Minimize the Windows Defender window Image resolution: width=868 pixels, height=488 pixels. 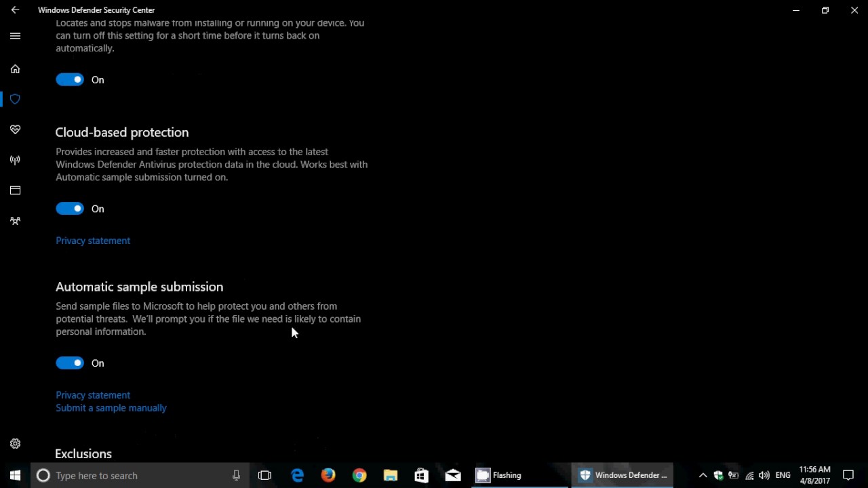coord(796,10)
